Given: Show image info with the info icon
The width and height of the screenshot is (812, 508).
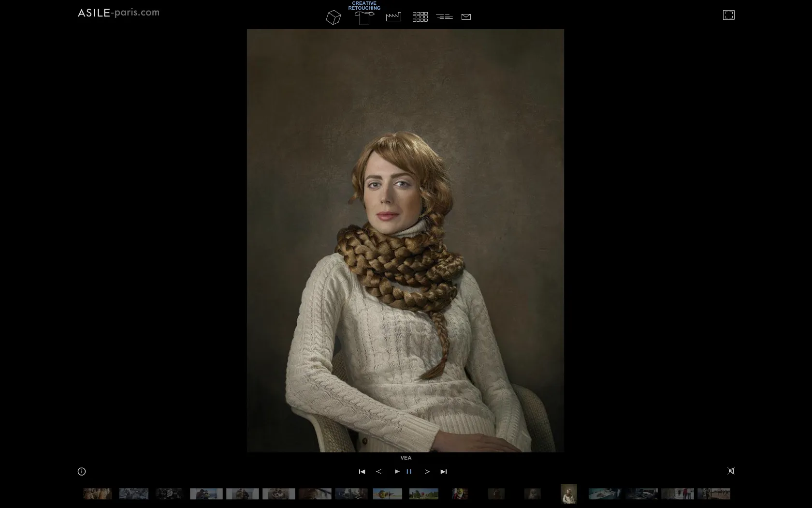Looking at the screenshot, I should pos(82,471).
